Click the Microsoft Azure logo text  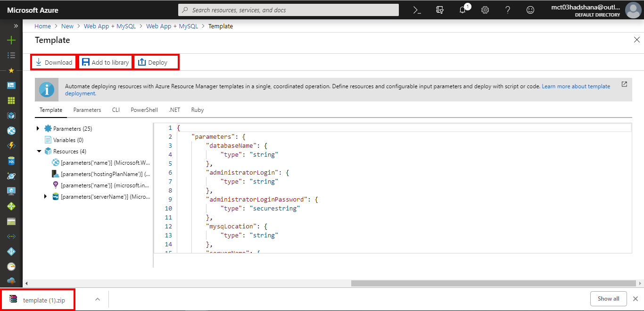(x=33, y=10)
